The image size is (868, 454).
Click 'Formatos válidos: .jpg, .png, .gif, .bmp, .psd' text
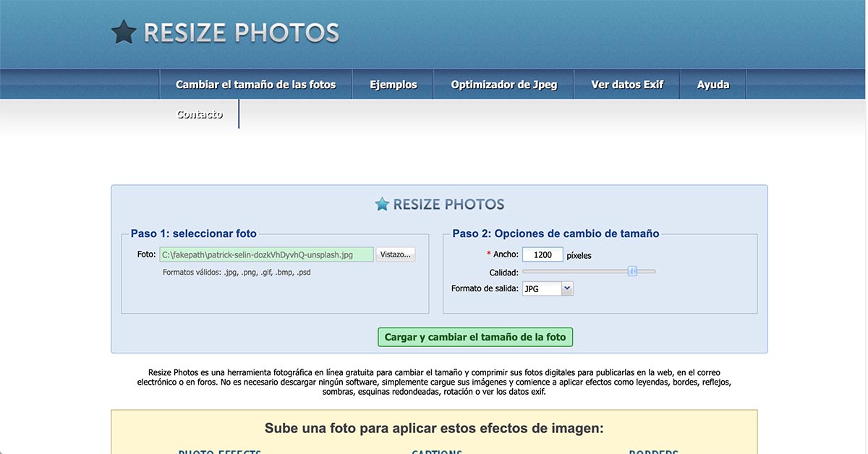click(x=237, y=273)
